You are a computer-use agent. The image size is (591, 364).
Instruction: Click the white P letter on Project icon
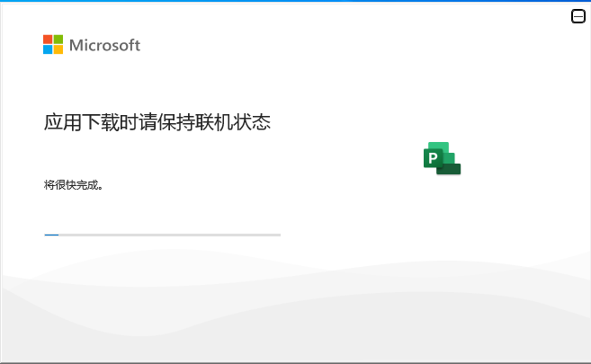[x=433, y=158]
